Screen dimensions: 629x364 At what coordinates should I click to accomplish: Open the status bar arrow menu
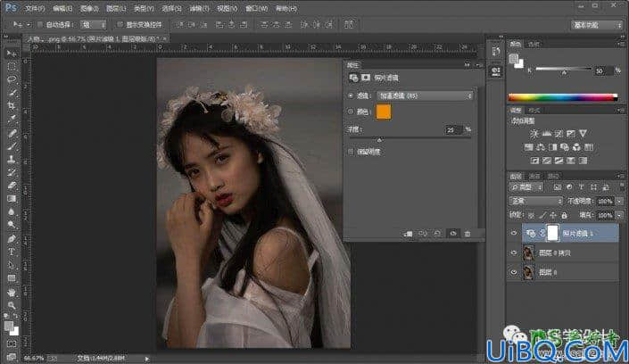tap(147, 359)
